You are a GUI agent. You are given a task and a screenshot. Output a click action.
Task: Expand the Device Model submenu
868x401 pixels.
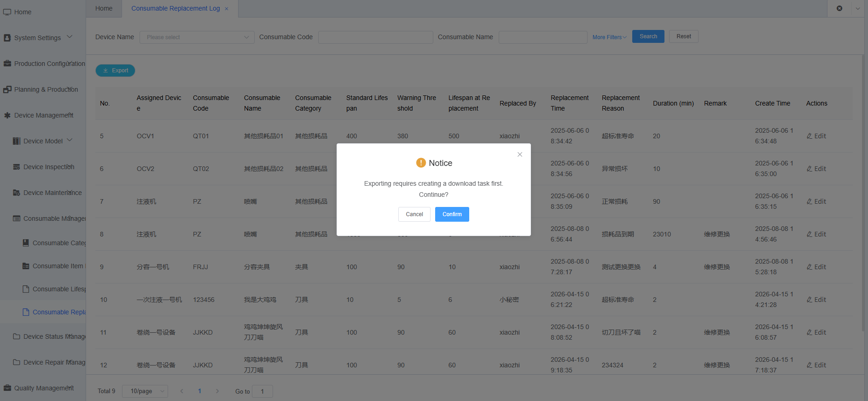click(x=43, y=141)
